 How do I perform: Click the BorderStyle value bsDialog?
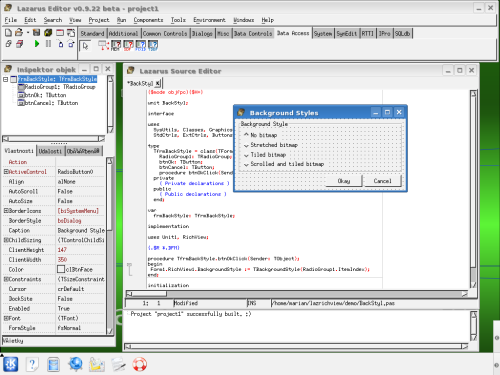tap(69, 221)
